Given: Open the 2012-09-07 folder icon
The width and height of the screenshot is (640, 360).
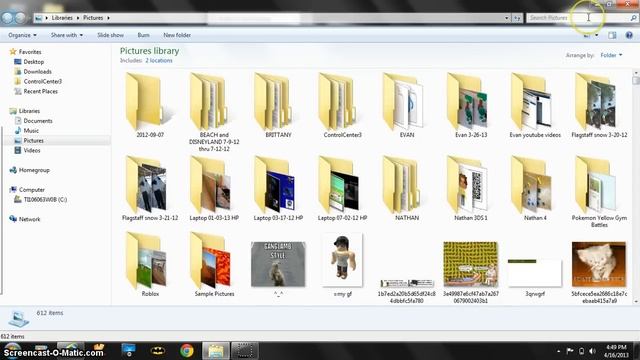Looking at the screenshot, I should point(150,102).
